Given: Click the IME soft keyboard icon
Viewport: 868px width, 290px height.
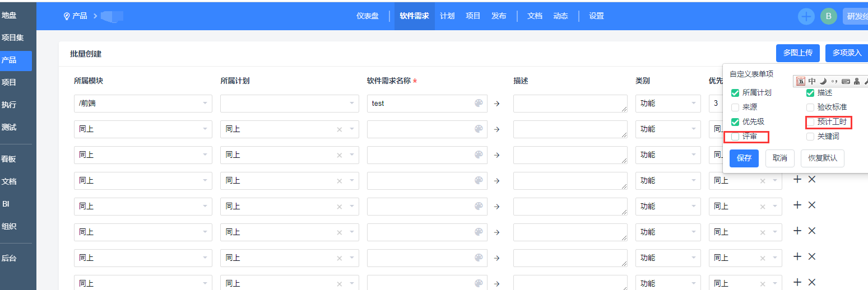Looking at the screenshot, I should [x=846, y=81].
